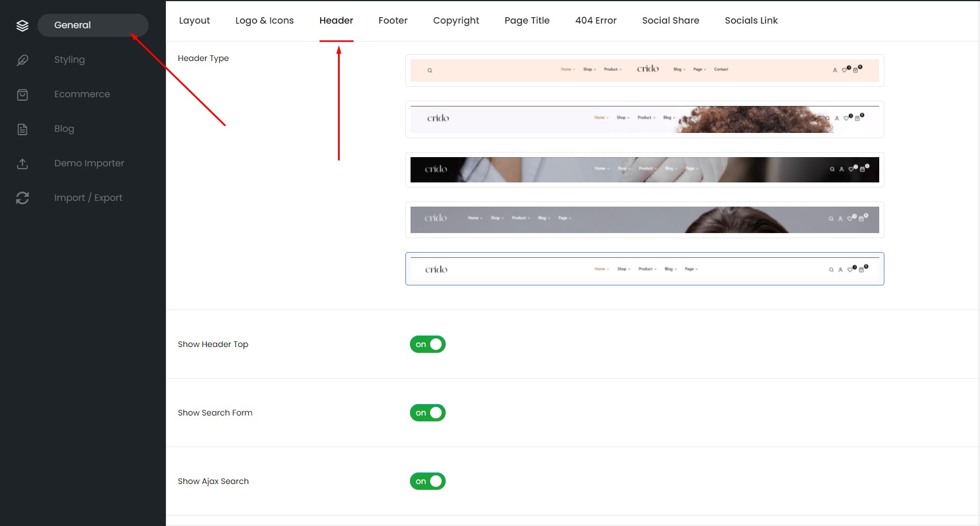Click the Ecommerce shopping bag icon
Image resolution: width=980 pixels, height=526 pixels.
[x=22, y=94]
